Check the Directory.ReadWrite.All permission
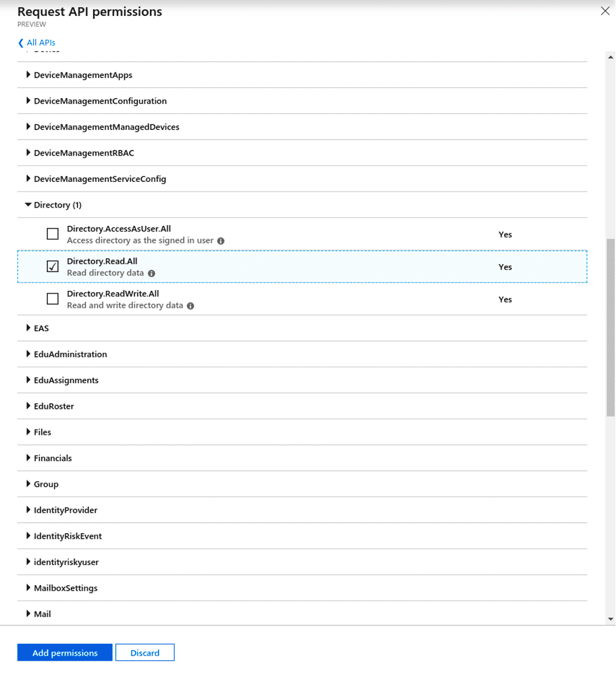Viewport: 616px width, 674px height. (52, 299)
